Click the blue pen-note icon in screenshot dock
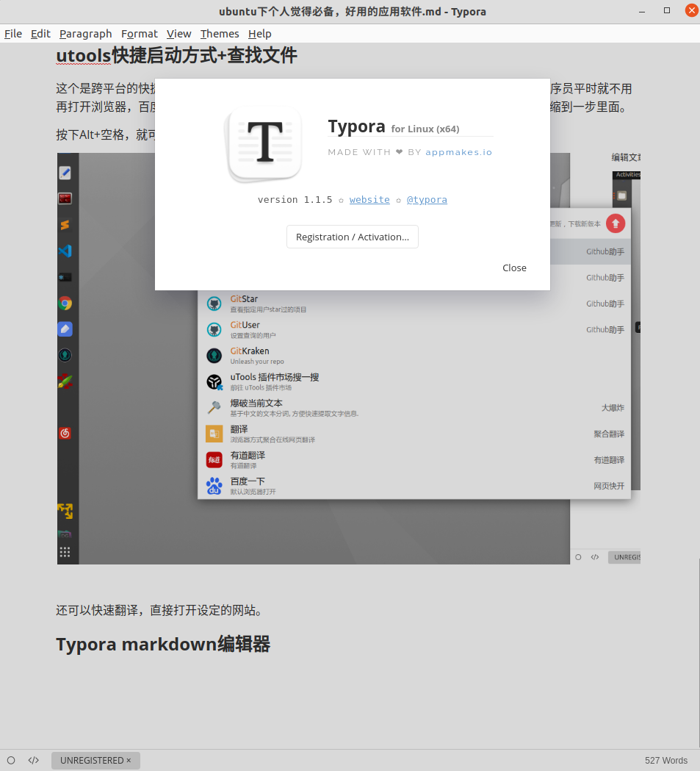This screenshot has width=700, height=771. (x=65, y=329)
